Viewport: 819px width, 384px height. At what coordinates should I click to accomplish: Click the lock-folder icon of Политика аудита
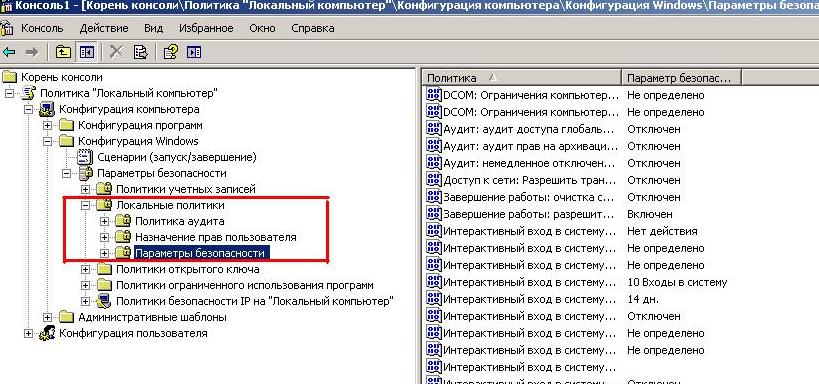[123, 221]
